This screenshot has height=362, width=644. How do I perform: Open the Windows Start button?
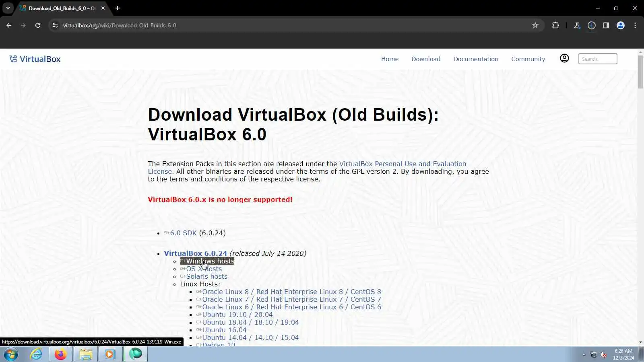click(11, 354)
